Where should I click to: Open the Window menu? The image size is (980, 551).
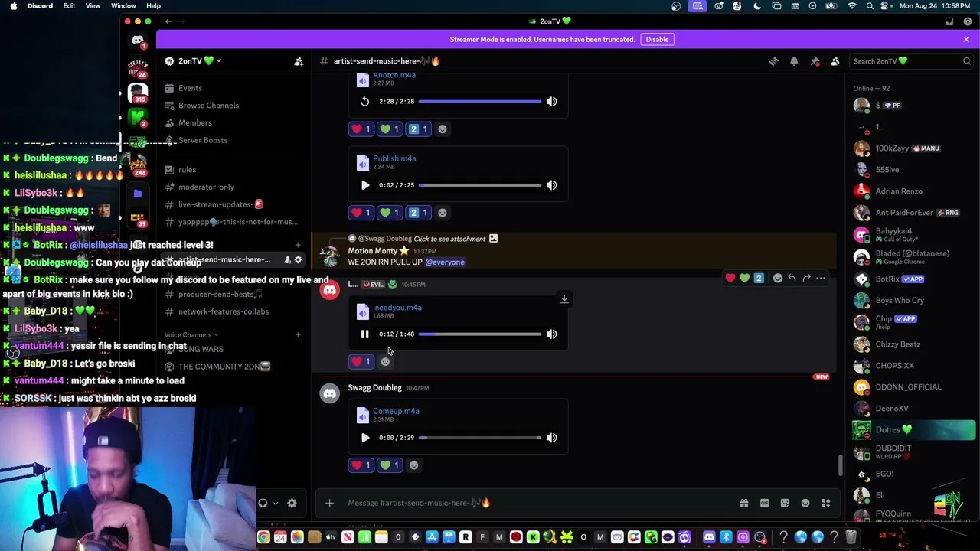coord(123,6)
